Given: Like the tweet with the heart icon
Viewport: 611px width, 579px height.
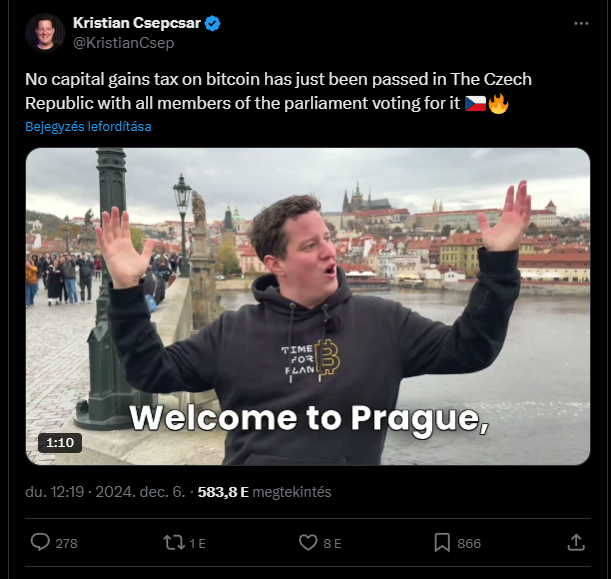Looking at the screenshot, I should pyautogui.click(x=308, y=542).
